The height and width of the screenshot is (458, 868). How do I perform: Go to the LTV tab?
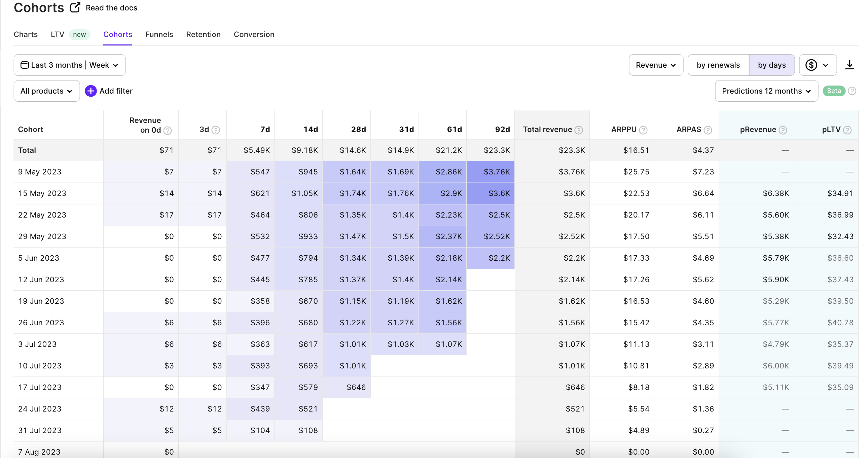[57, 34]
